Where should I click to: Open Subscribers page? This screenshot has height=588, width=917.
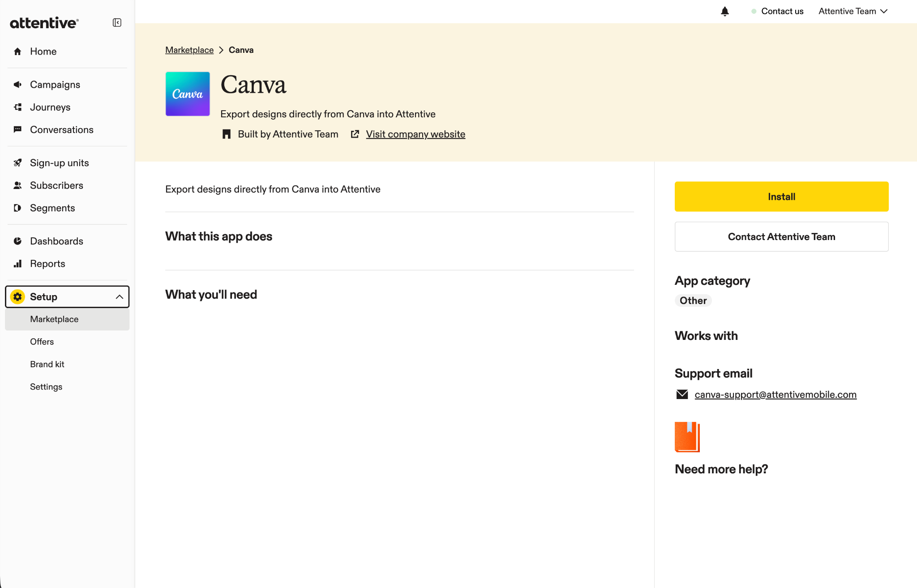click(x=67, y=185)
